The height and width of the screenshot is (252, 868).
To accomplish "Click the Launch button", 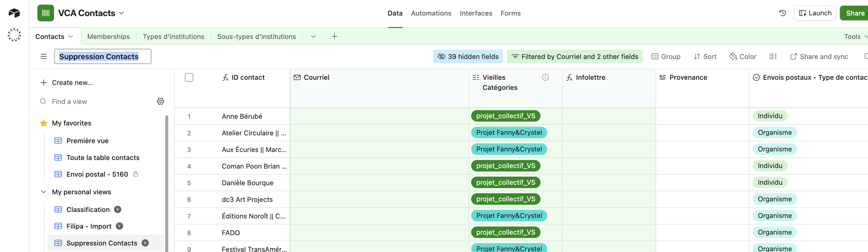I will [x=814, y=13].
